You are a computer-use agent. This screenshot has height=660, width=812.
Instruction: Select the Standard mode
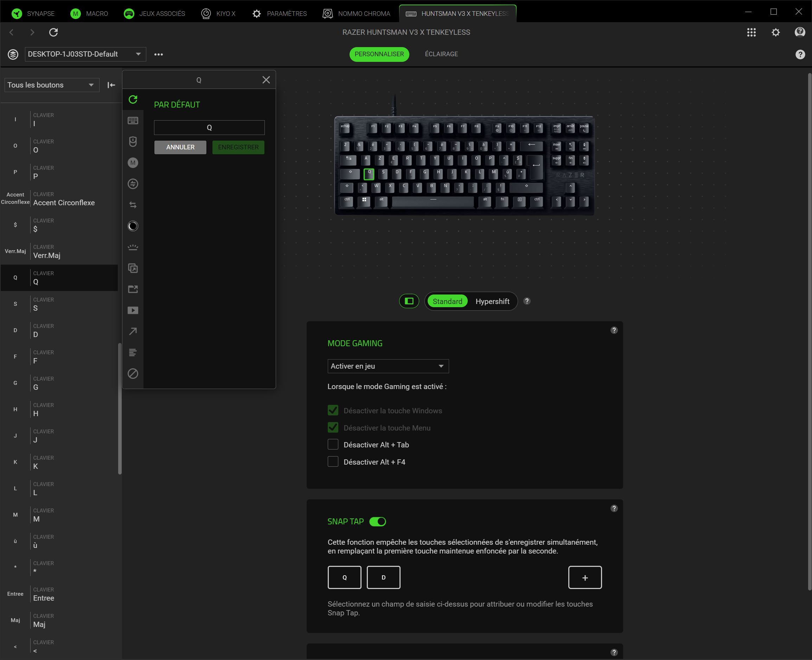coord(447,302)
